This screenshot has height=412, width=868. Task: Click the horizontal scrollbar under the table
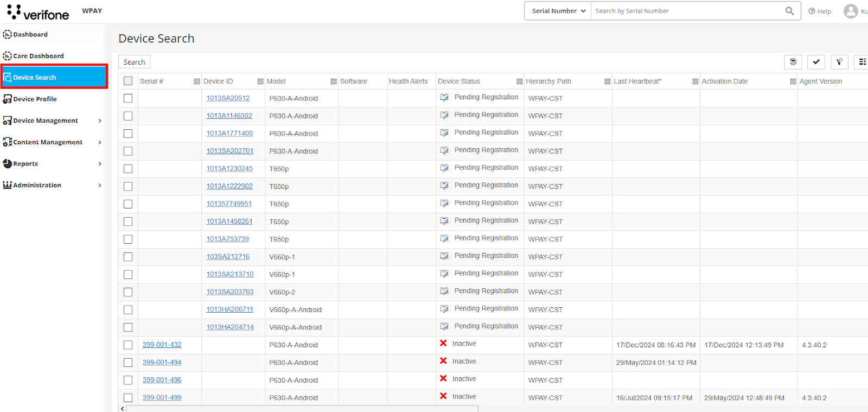coord(302,409)
